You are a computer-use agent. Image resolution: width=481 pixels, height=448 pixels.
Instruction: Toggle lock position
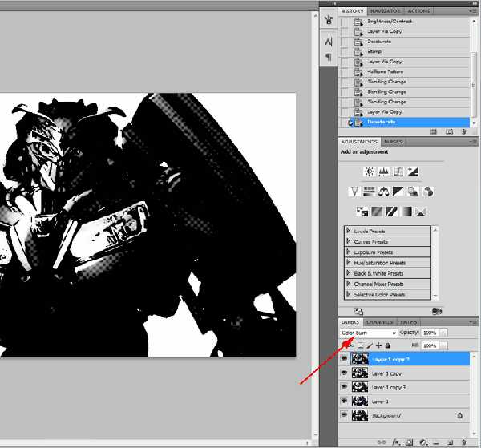click(x=379, y=345)
